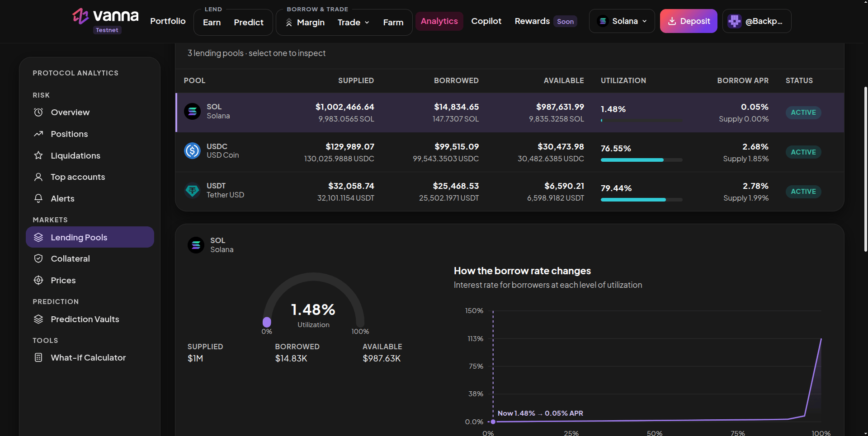
Task: Open the Solana network selector dropdown
Action: (622, 21)
